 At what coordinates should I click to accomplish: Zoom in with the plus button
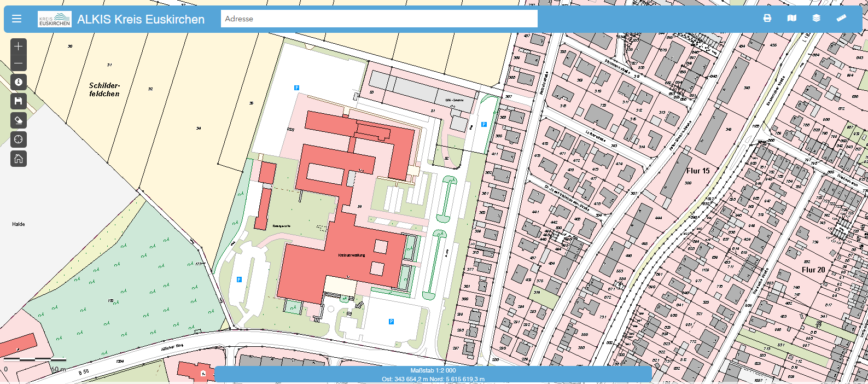19,46
